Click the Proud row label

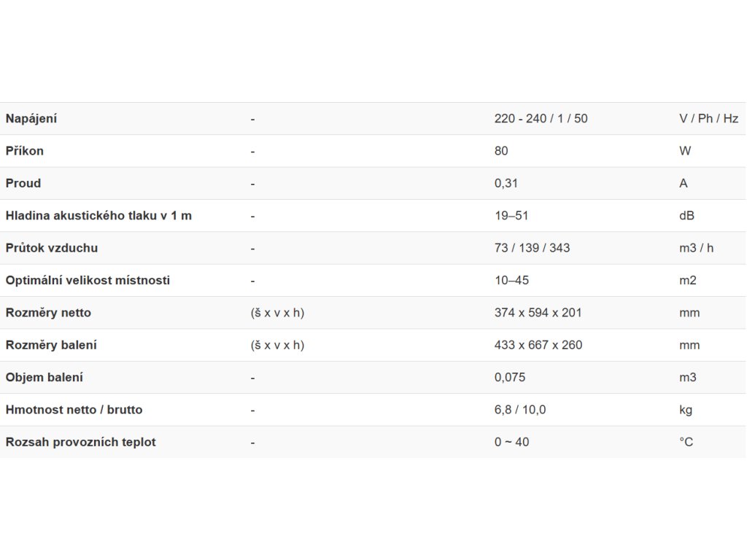(x=23, y=183)
